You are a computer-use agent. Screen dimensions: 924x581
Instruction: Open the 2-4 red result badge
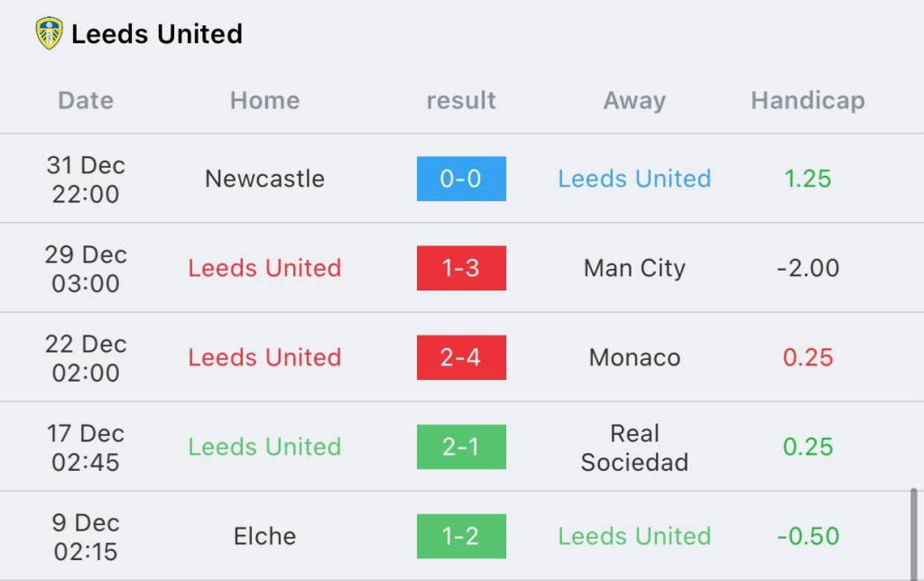coord(461,357)
